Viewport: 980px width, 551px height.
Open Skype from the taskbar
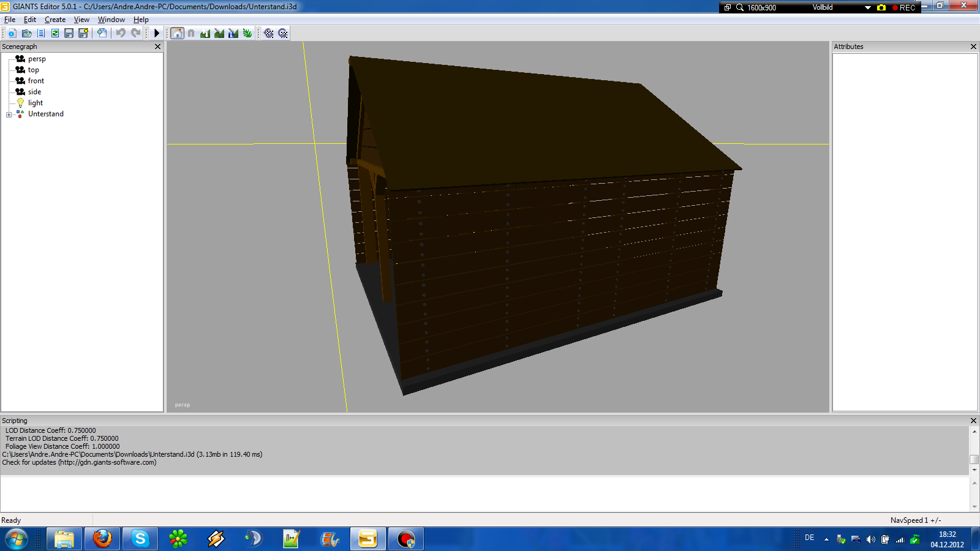click(140, 539)
